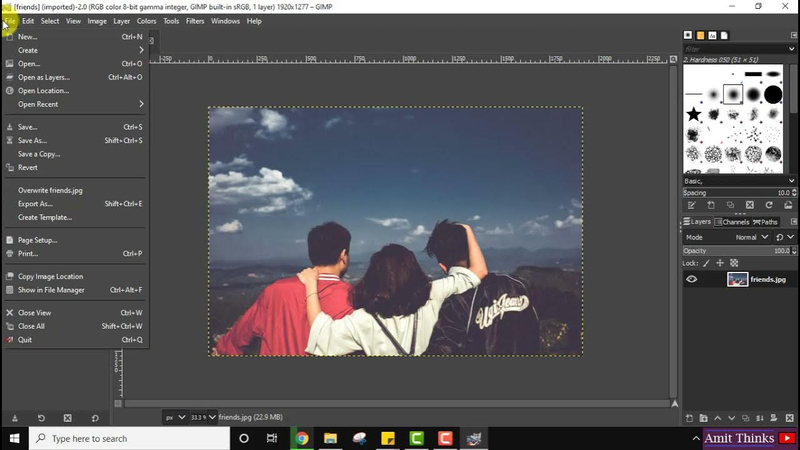The height and width of the screenshot is (450, 800).
Task: Create a new brush with the icon
Action: point(711,205)
